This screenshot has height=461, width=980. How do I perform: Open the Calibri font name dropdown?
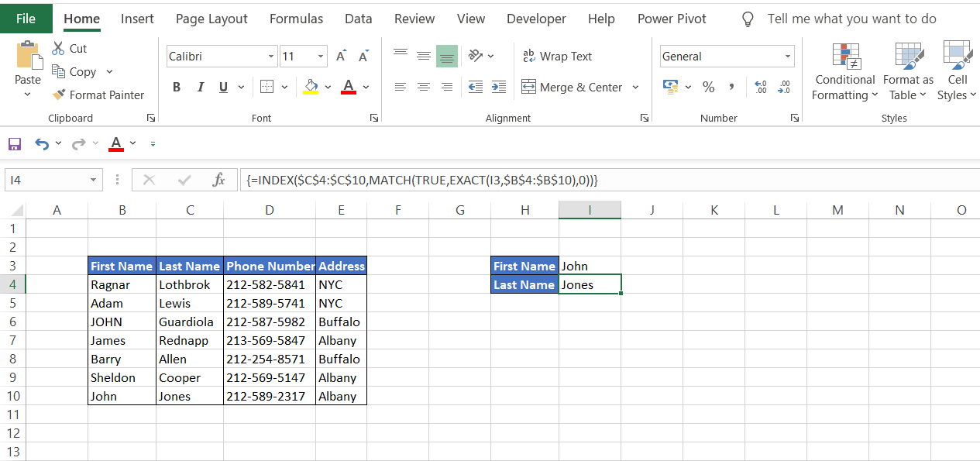pos(271,57)
